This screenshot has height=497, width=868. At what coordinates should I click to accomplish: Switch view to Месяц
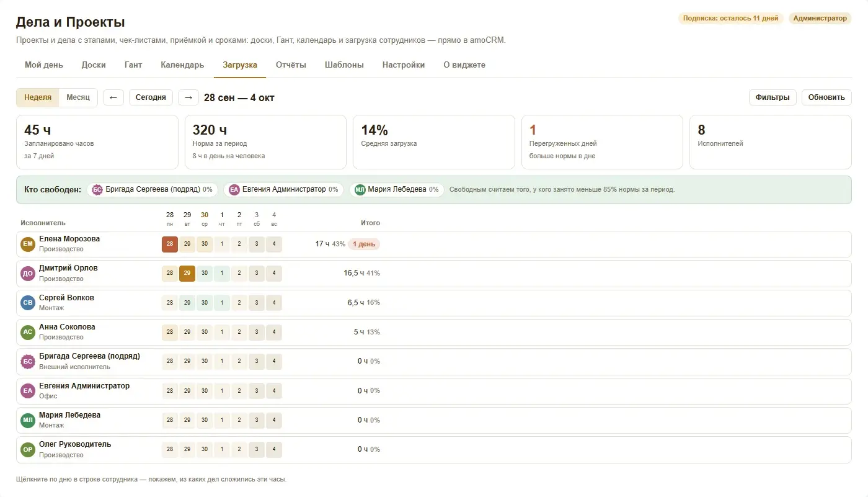[x=78, y=97]
